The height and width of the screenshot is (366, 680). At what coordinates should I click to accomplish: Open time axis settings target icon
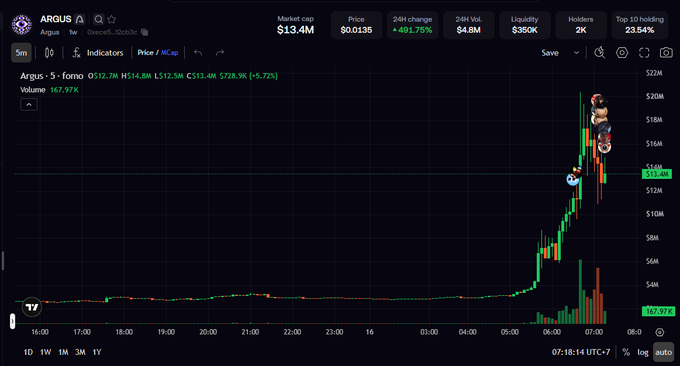pyautogui.click(x=660, y=332)
